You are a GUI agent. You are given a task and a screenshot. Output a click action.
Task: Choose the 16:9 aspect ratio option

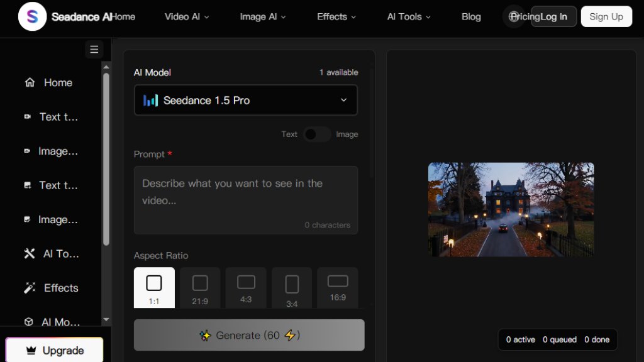pyautogui.click(x=338, y=288)
